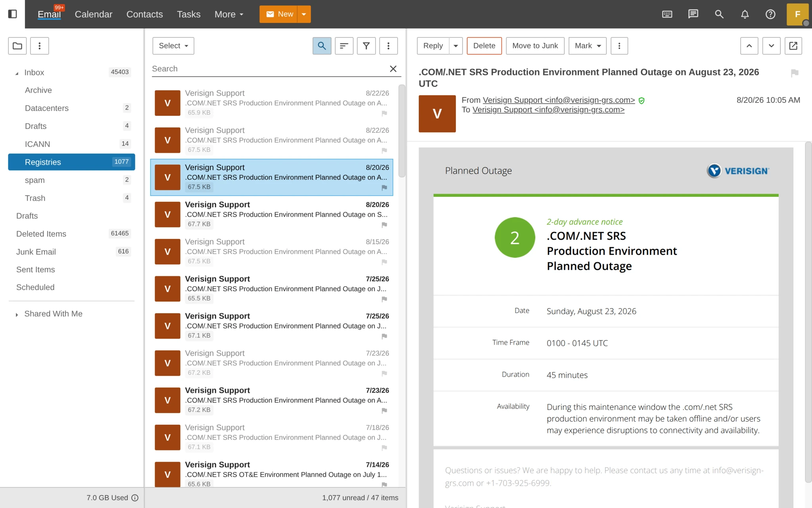Click the new folder icon above the folder tree
The width and height of the screenshot is (812, 508).
click(17, 46)
